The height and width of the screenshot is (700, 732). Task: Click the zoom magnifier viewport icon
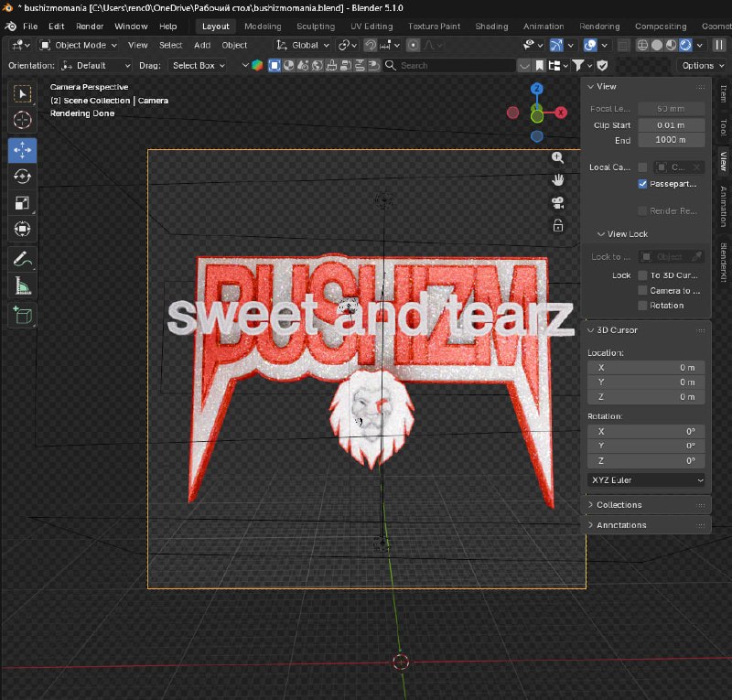click(x=557, y=157)
